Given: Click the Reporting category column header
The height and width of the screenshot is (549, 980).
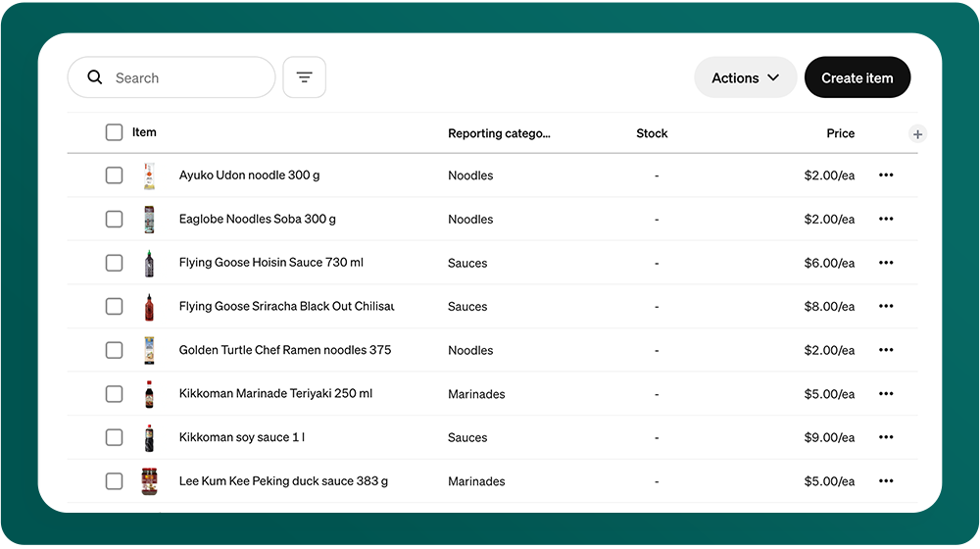Looking at the screenshot, I should 499,133.
